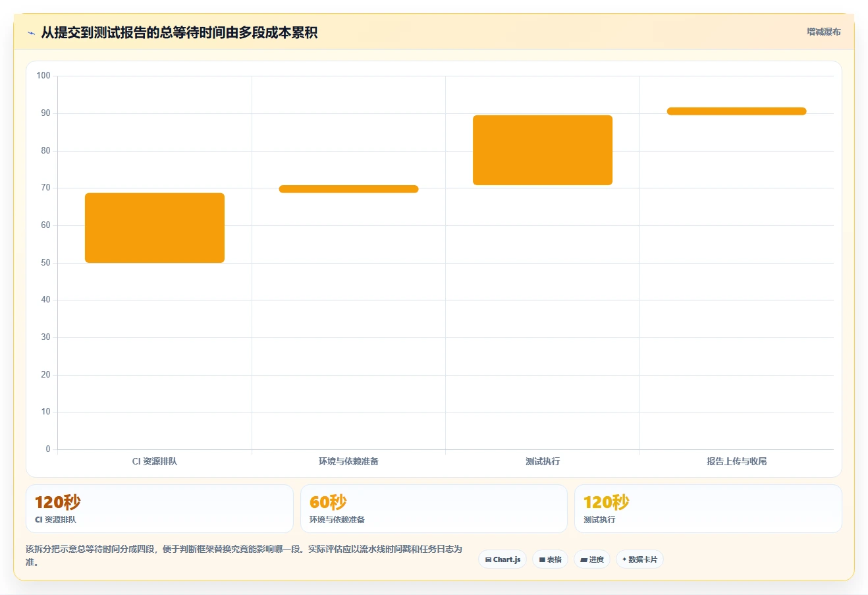Click the lightning icon beside the title
The height and width of the screenshot is (595, 868).
point(31,33)
